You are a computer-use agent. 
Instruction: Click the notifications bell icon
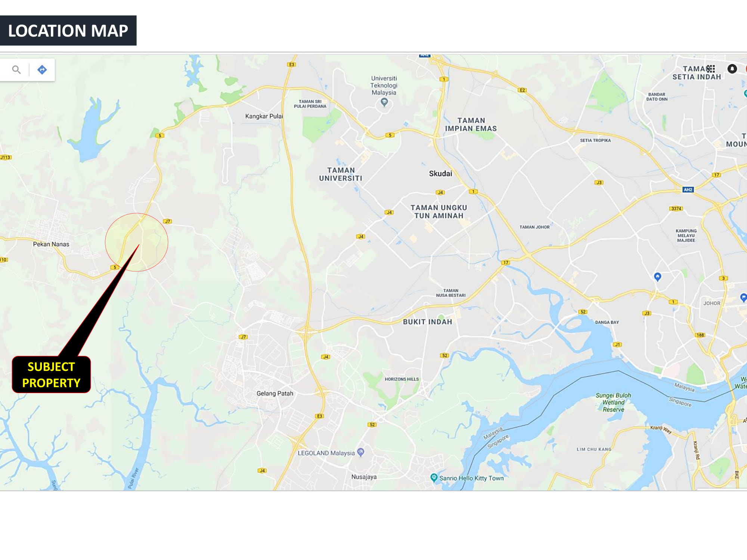(732, 69)
